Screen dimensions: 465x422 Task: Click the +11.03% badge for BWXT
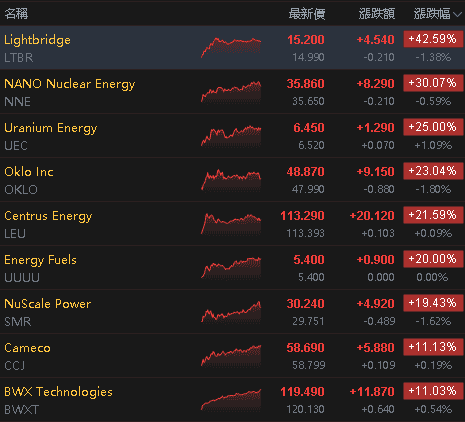[433, 391]
